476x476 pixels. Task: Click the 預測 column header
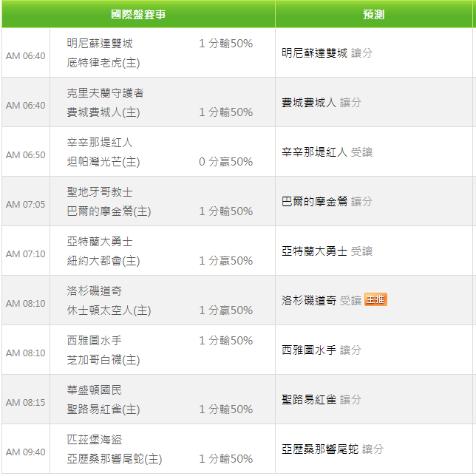click(x=374, y=14)
